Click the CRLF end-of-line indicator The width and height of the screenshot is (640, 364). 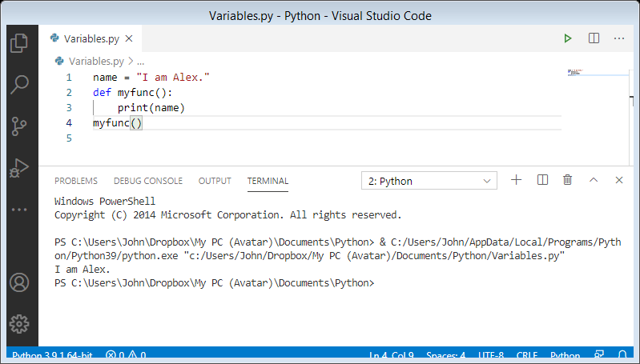tap(527, 356)
